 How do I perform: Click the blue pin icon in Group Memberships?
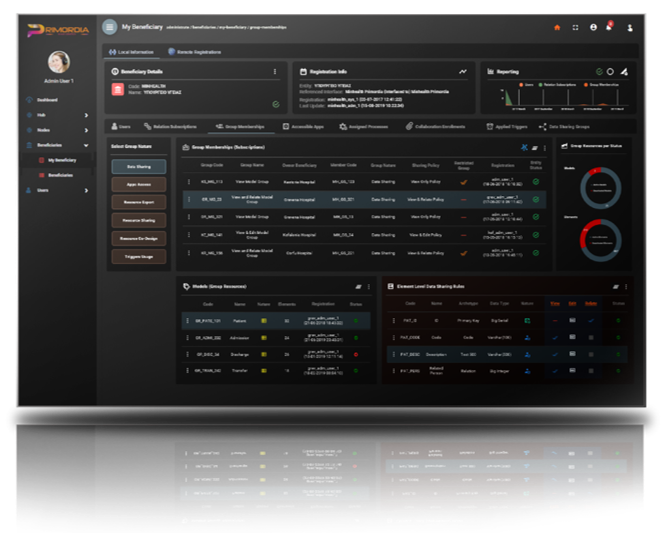pos(525,147)
